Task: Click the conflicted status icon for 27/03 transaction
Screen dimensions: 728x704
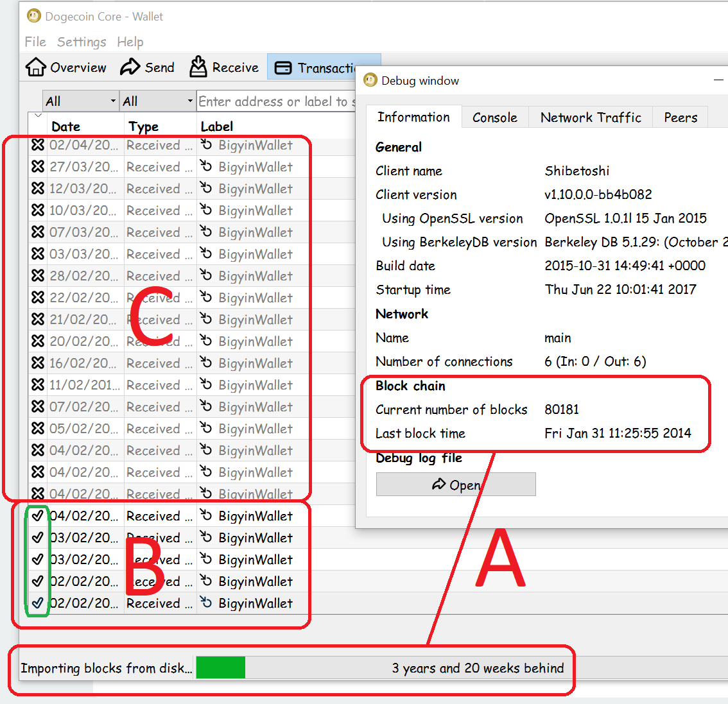Action: 38,167
